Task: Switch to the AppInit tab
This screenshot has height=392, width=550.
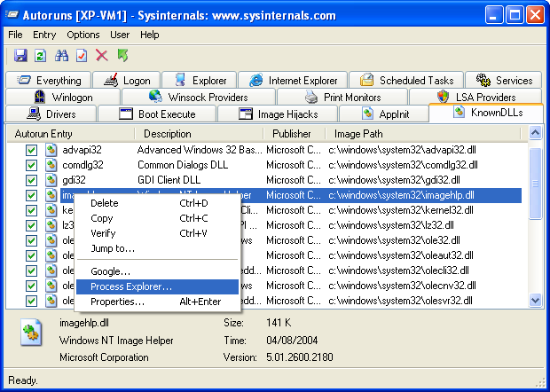Action: point(384,114)
